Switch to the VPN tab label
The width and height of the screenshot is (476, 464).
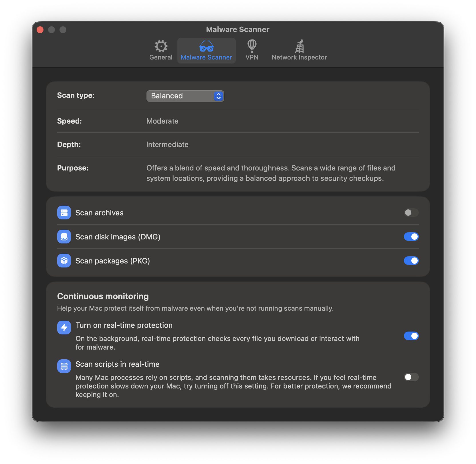coord(252,57)
